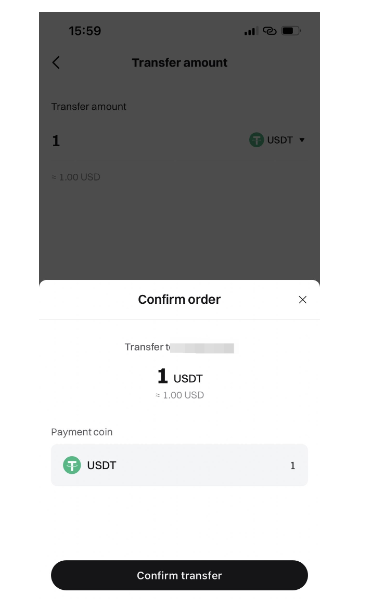This screenshot has height=599, width=381.
Task: Tap the back arrow icon
Action: pos(56,62)
